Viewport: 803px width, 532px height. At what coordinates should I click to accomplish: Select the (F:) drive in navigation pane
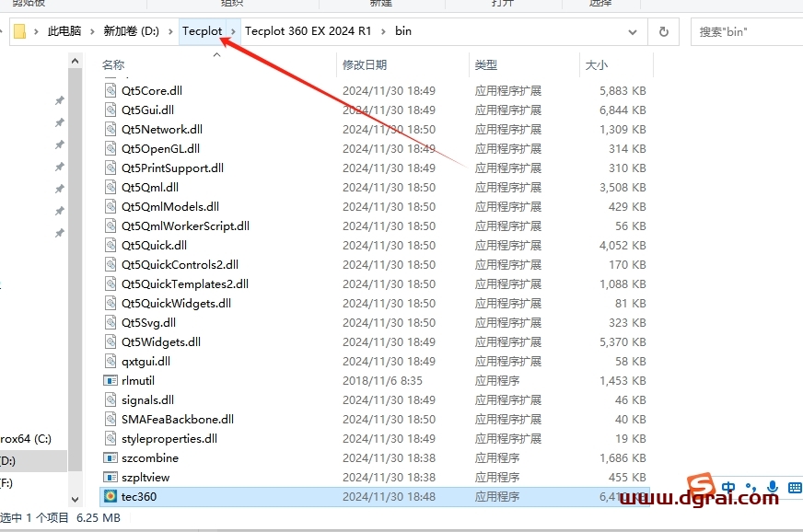[x=6, y=483]
